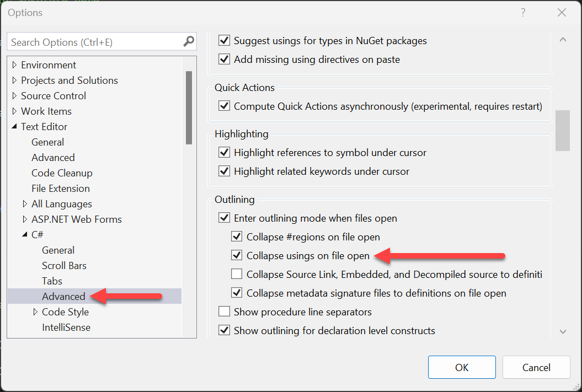The width and height of the screenshot is (582, 392).
Task: Focus the Search Options input field
Action: pos(94,42)
